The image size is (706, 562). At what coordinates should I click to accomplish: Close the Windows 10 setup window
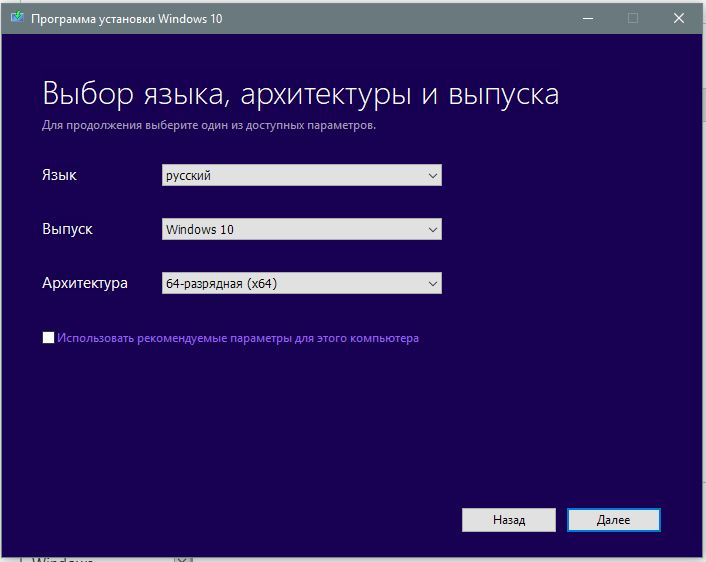[x=679, y=18]
